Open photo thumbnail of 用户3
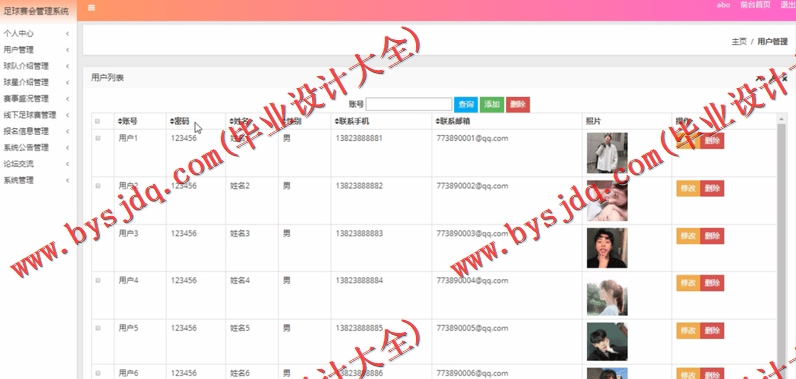Screen dimensions: 796x379 (607, 248)
